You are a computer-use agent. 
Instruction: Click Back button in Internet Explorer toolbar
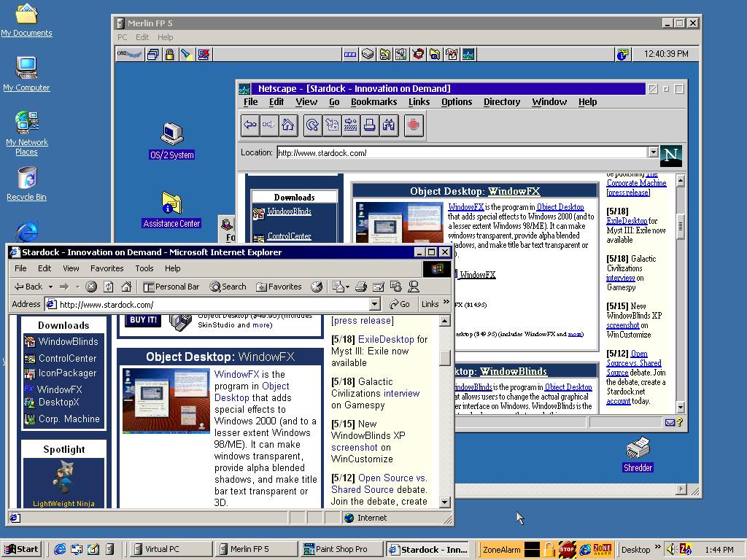[x=28, y=287]
